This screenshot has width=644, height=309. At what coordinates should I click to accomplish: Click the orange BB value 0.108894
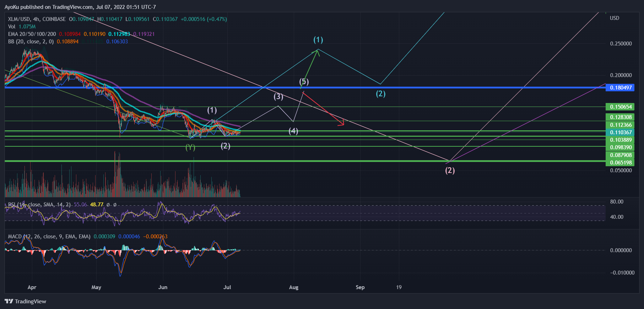pyautogui.click(x=67, y=42)
